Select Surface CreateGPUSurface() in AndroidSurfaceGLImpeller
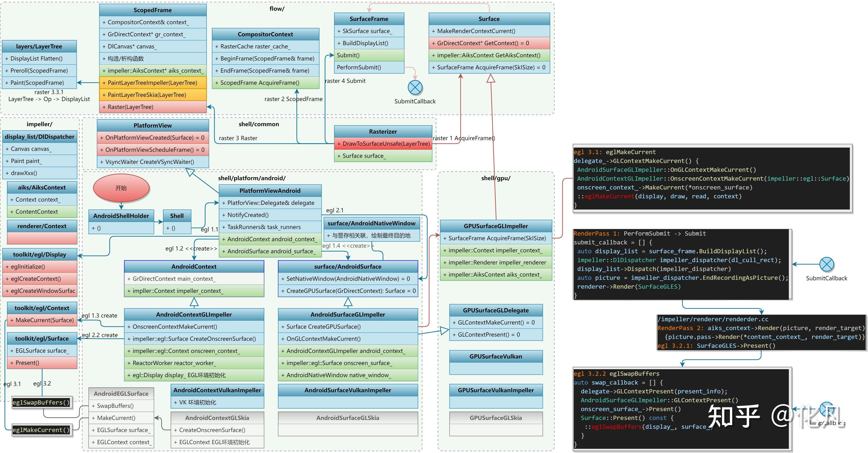This screenshot has width=868, height=453. coord(348,326)
